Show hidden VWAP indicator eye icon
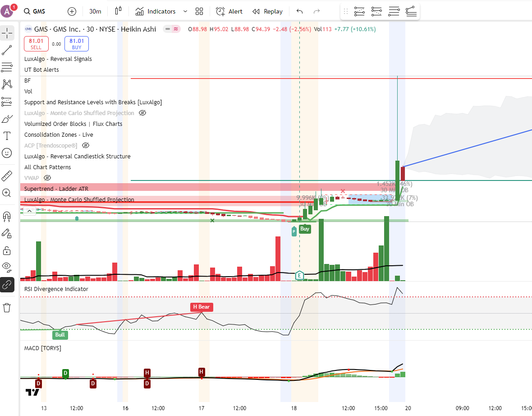The width and height of the screenshot is (532, 416). tap(47, 178)
